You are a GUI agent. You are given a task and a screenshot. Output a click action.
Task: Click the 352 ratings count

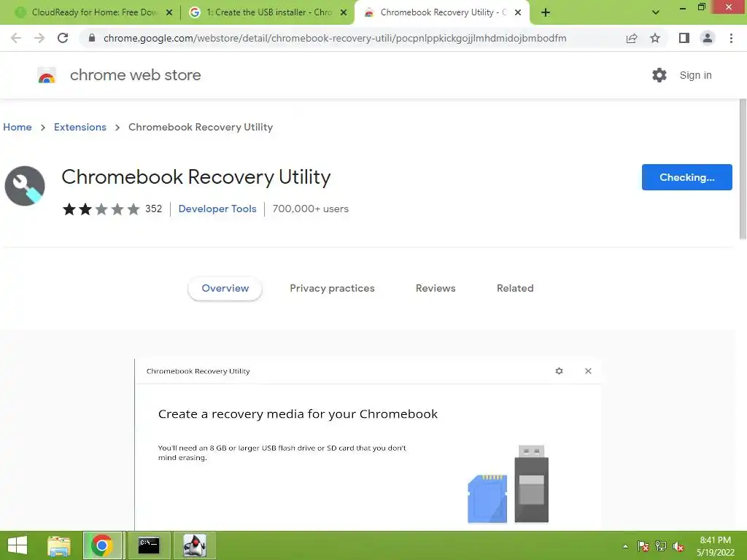pyautogui.click(x=153, y=209)
